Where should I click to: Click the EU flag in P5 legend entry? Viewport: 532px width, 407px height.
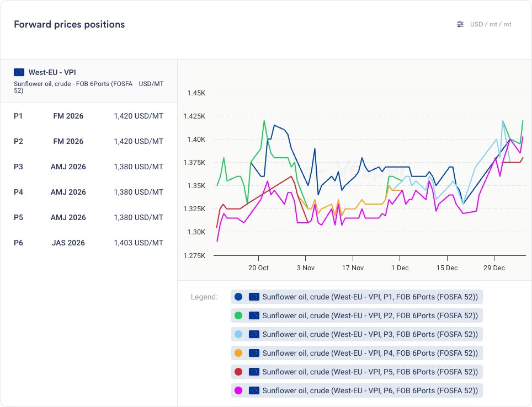tap(254, 372)
